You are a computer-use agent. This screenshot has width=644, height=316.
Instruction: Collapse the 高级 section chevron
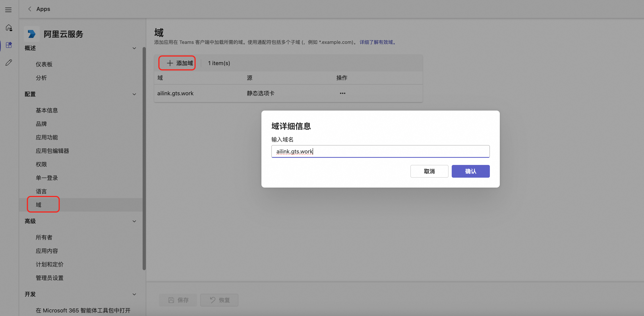point(134,221)
